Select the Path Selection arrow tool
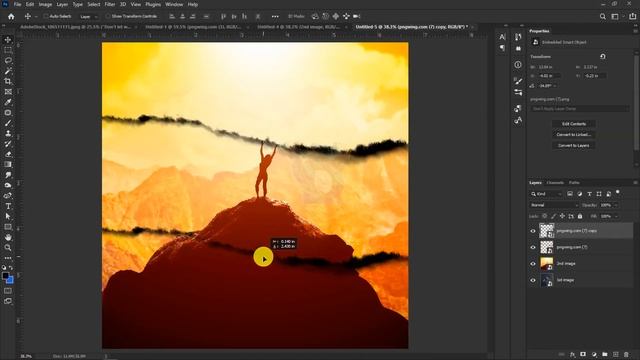 tap(8, 217)
